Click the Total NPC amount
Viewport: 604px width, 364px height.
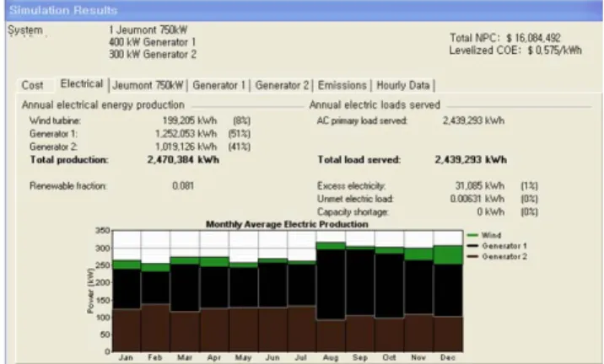click(533, 38)
